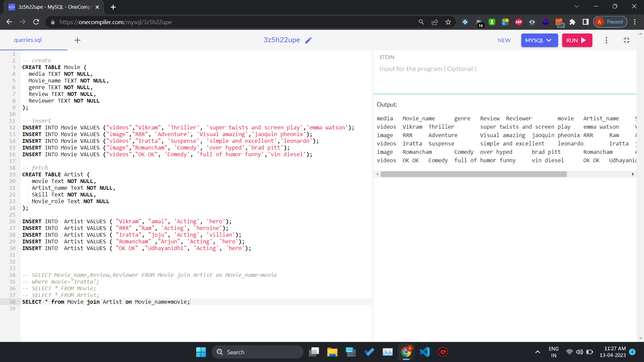Click the pencil icon to rename project
The image size is (644, 362).
[x=309, y=40]
